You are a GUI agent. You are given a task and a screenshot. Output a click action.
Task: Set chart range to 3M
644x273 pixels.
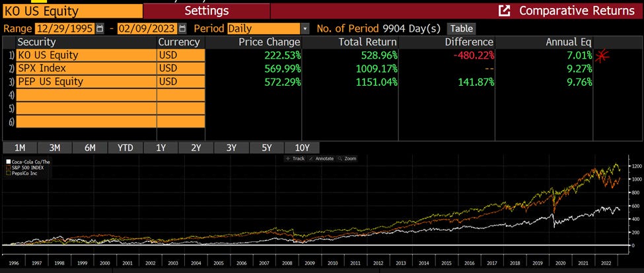tap(55, 148)
